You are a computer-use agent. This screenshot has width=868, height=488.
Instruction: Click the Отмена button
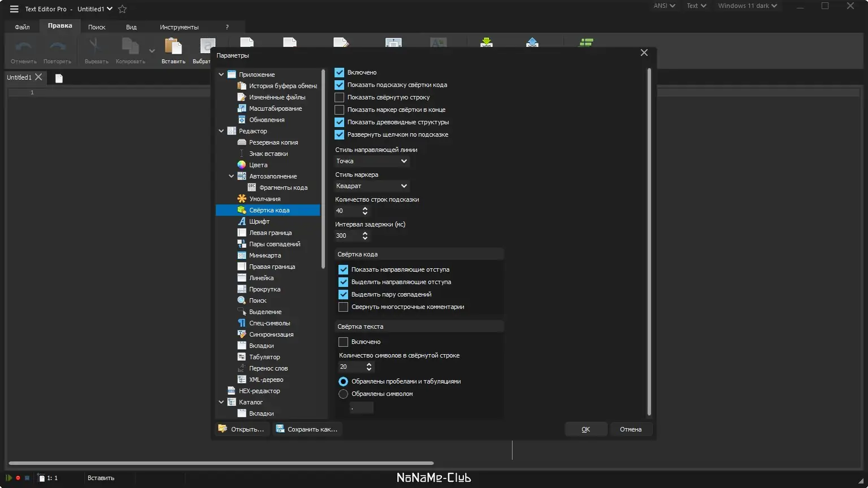(x=631, y=429)
